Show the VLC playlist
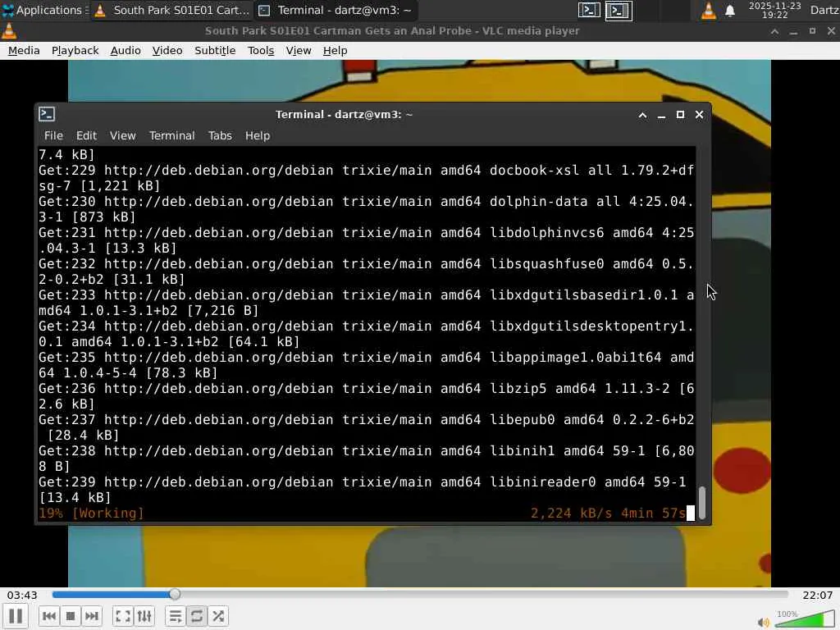The width and height of the screenshot is (840, 630). (176, 616)
